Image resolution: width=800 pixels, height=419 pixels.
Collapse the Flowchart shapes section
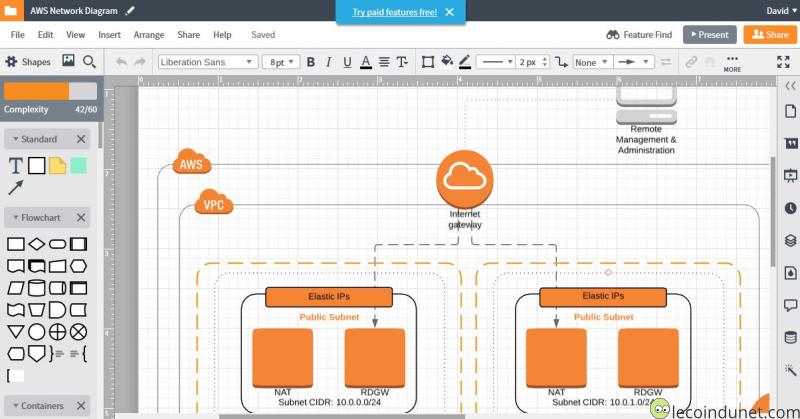[x=16, y=217]
